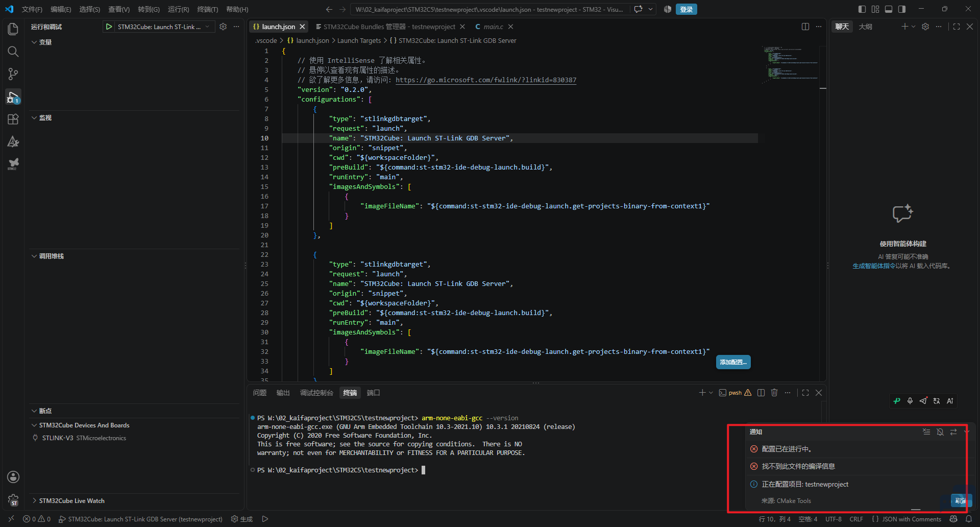
Task: Click the Copilot status bar icon
Action: (x=953, y=519)
